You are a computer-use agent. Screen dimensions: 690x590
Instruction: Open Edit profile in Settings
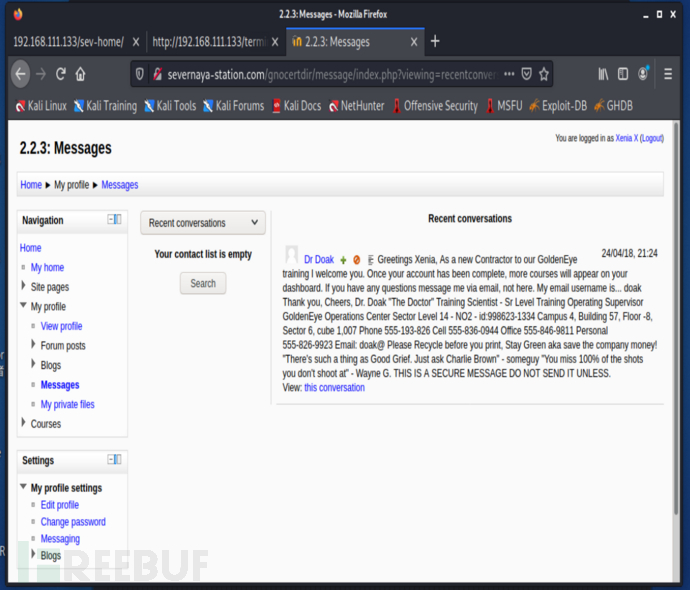tap(60, 505)
